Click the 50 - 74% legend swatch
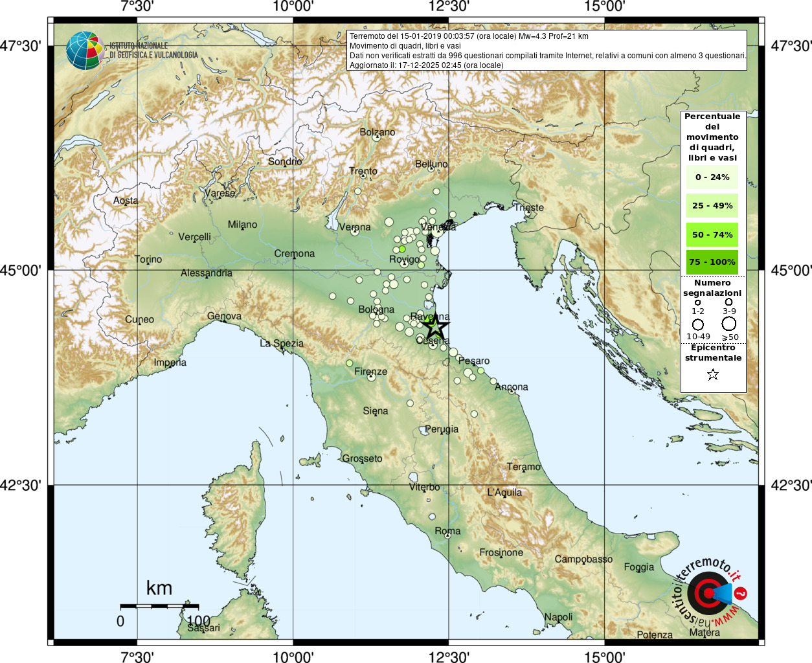 click(x=712, y=234)
